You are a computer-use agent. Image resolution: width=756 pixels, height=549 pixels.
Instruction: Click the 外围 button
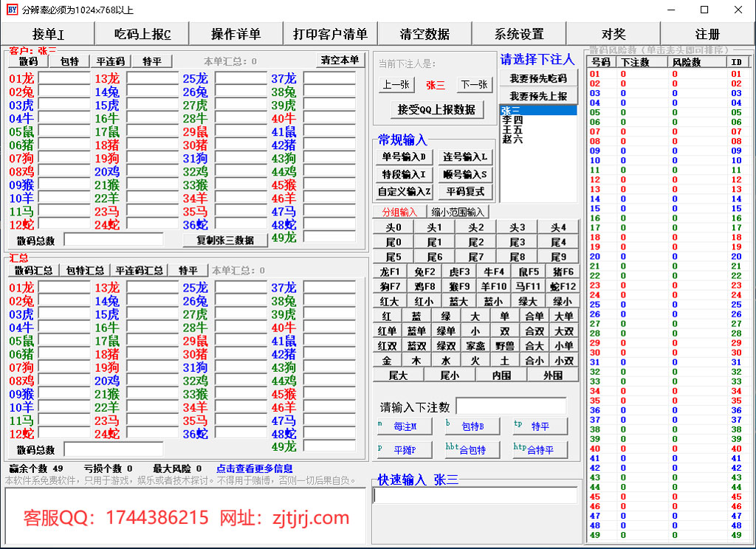tap(553, 376)
